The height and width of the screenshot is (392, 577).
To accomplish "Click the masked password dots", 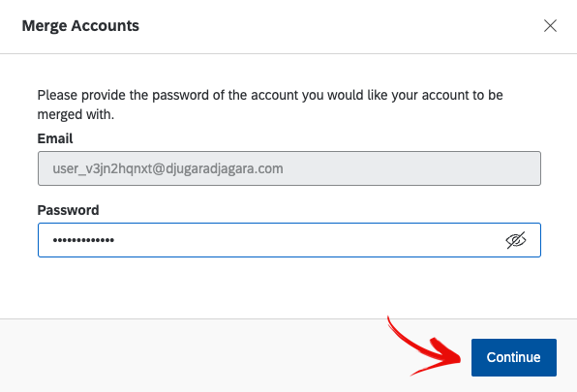I will click(83, 240).
